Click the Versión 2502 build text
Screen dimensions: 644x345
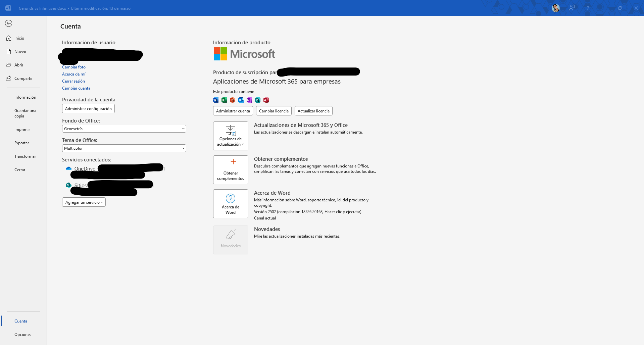(x=308, y=212)
